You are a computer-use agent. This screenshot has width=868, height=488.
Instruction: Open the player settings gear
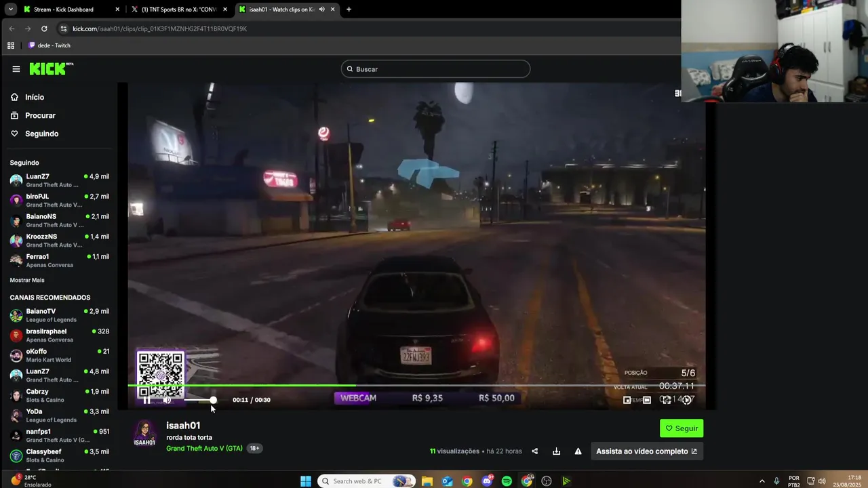686,400
